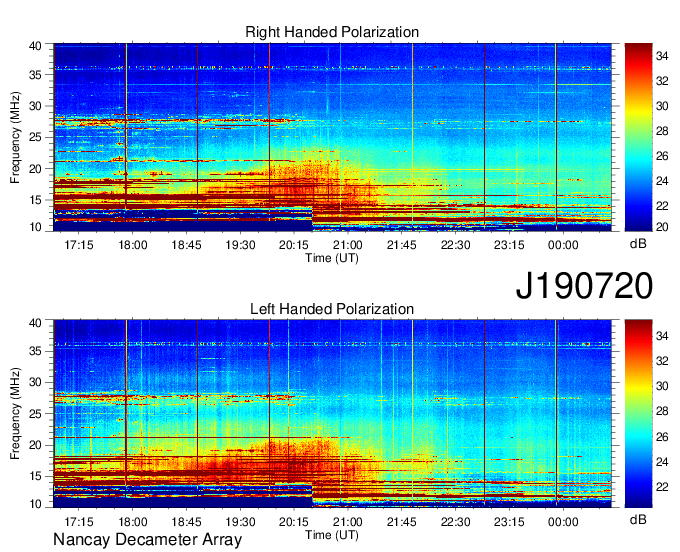Click the 21:45 tick on top plot

pyautogui.click(x=402, y=245)
